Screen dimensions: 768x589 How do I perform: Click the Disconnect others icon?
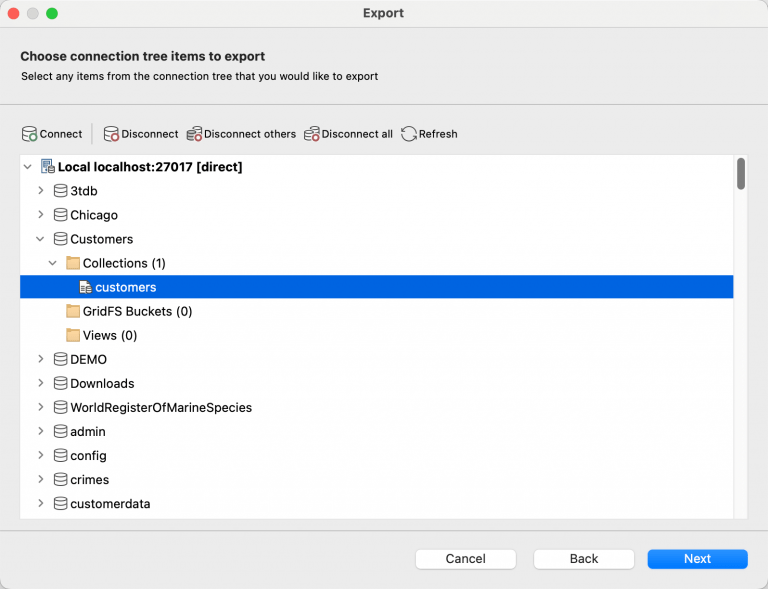pyautogui.click(x=194, y=134)
